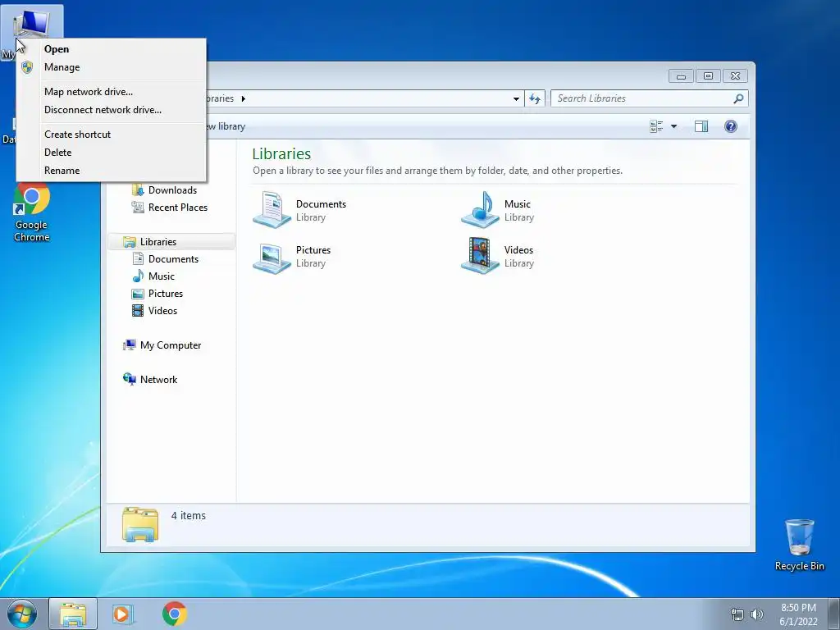Minimize the Libraries window
Viewport: 840px width, 630px height.
[x=681, y=76]
